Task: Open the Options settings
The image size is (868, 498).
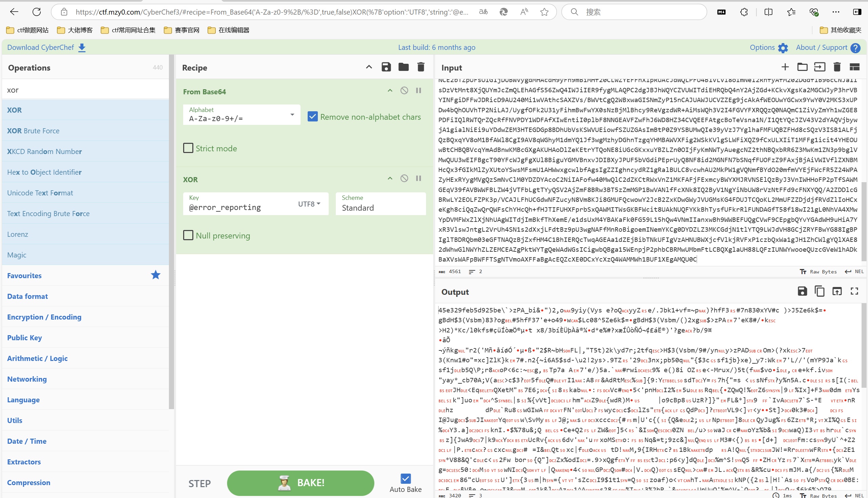Action: [769, 47]
